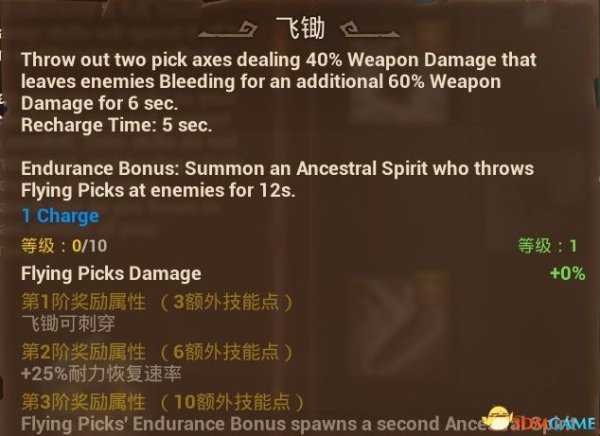The width and height of the screenshot is (600, 436).
Task: Click the +25%耐力恢复速率 bonus text
Action: [x=101, y=374]
